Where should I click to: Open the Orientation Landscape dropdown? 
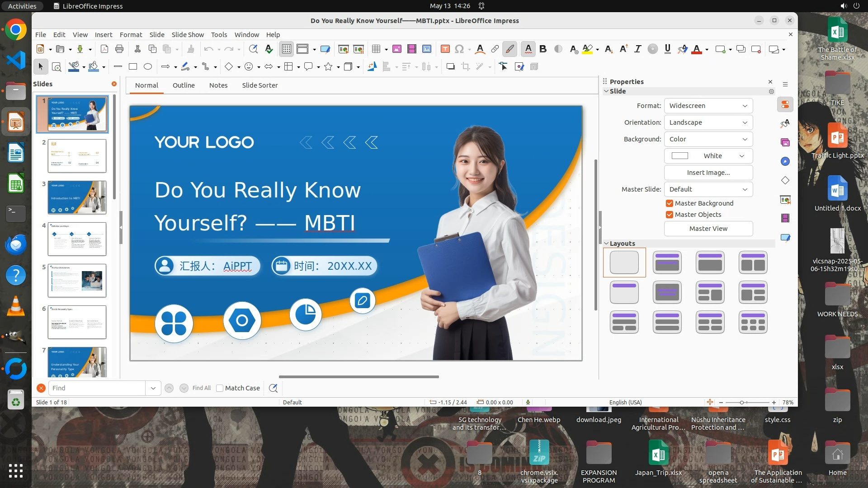pos(708,122)
